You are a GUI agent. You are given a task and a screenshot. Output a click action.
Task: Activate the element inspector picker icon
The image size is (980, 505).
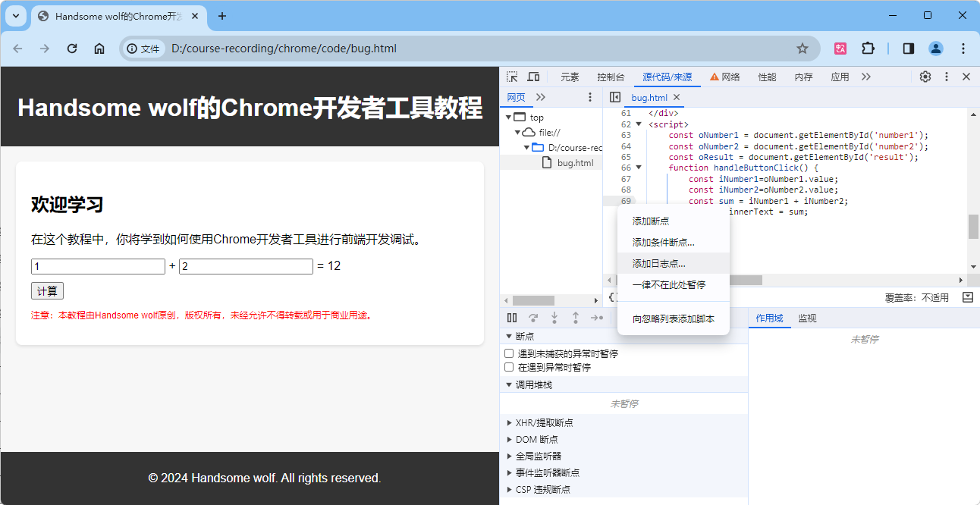(x=513, y=77)
